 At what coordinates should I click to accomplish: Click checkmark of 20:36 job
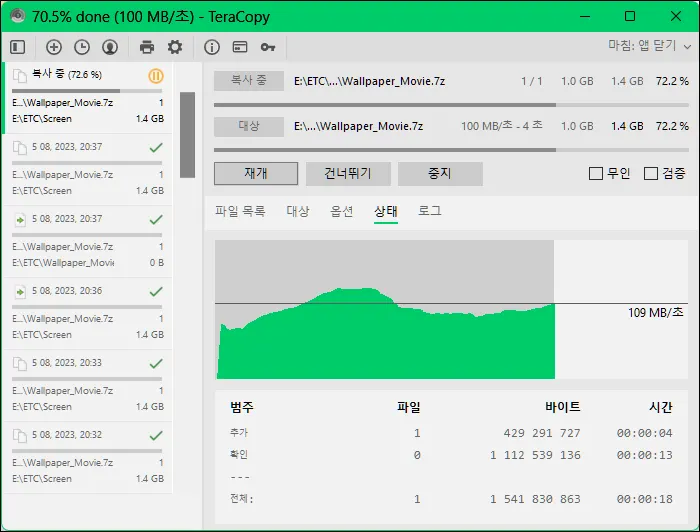pyautogui.click(x=156, y=291)
